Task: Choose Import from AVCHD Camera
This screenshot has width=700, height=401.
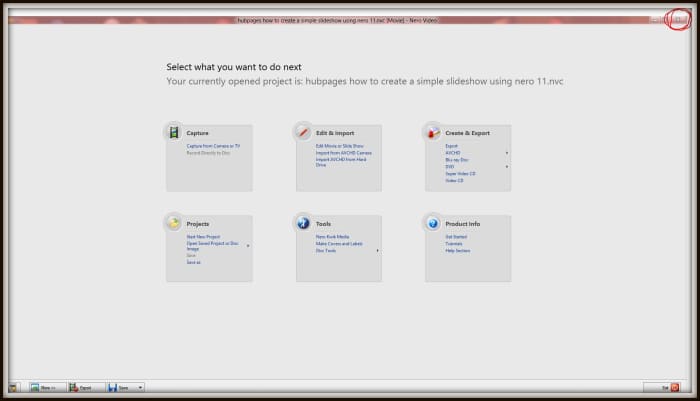Action: pos(343,153)
